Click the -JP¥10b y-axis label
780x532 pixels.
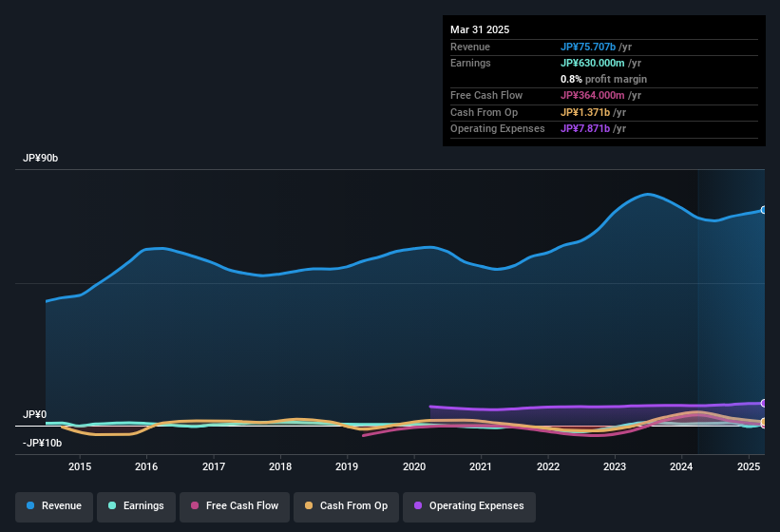(x=43, y=443)
